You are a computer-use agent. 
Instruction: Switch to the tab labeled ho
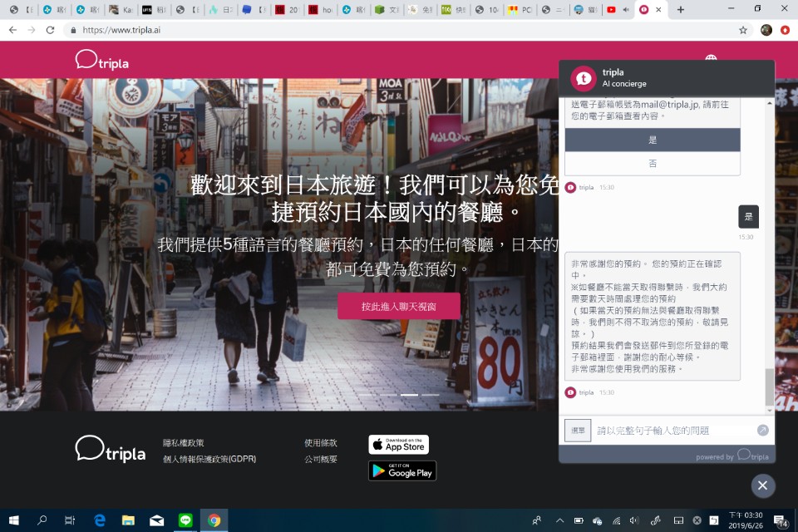[321, 10]
